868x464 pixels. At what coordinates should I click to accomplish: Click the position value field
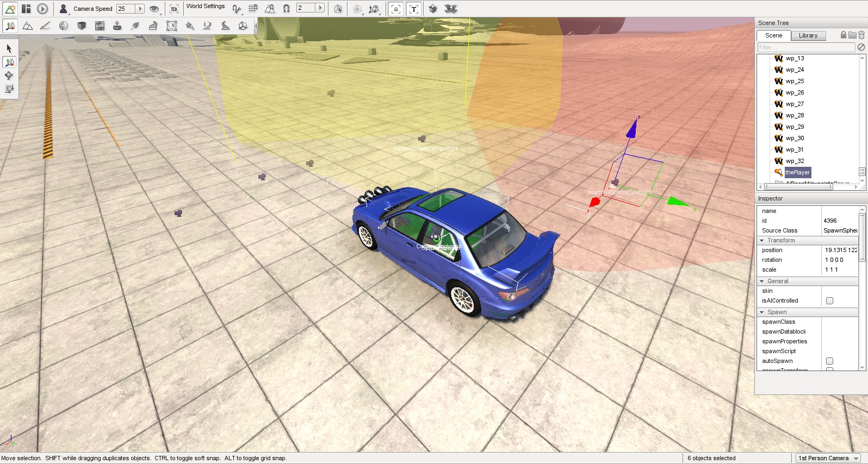pos(840,250)
